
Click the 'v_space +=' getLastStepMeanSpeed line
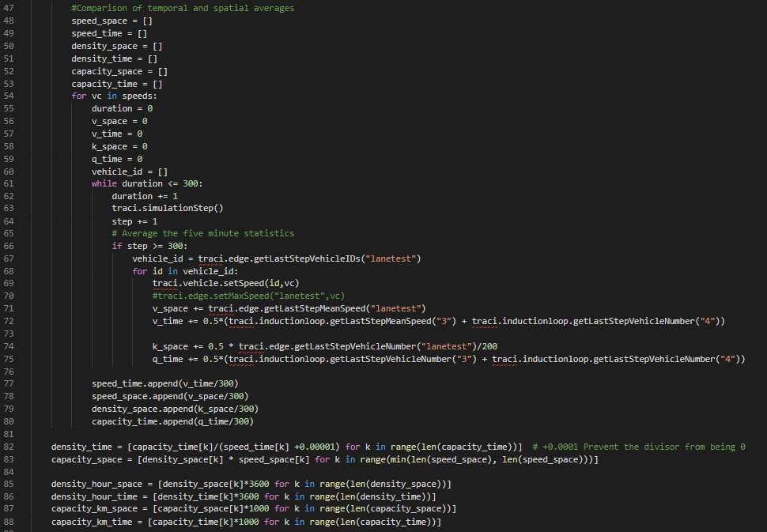tap(289, 308)
